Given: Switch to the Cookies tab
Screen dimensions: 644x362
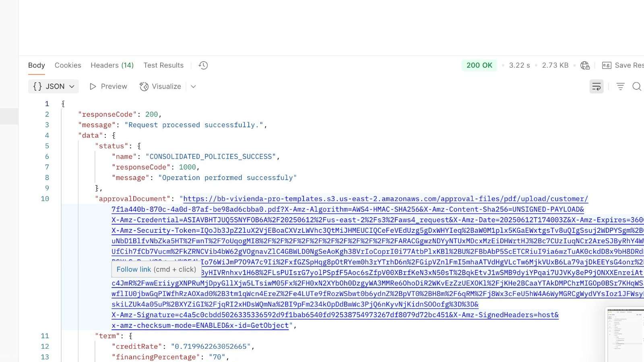Looking at the screenshot, I should pos(68,65).
